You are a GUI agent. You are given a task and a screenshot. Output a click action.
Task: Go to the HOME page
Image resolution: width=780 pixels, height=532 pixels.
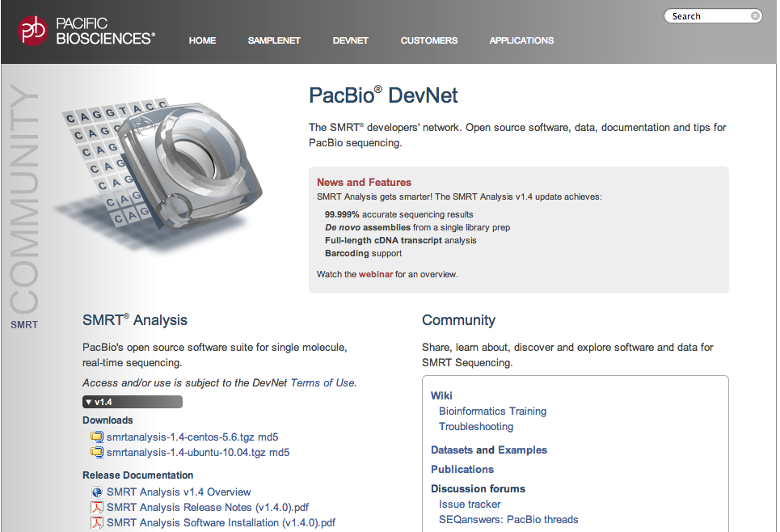[x=202, y=40]
